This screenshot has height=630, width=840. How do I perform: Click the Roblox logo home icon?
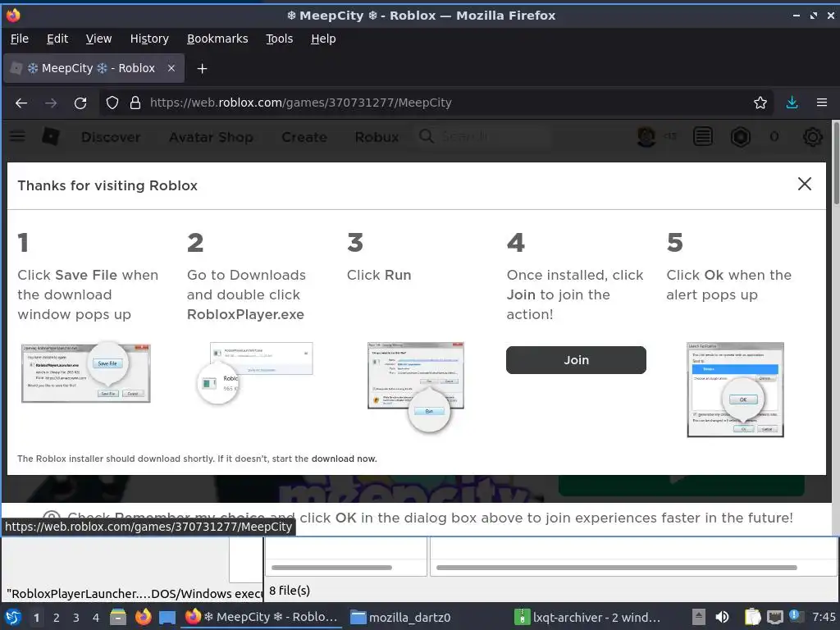(x=50, y=137)
